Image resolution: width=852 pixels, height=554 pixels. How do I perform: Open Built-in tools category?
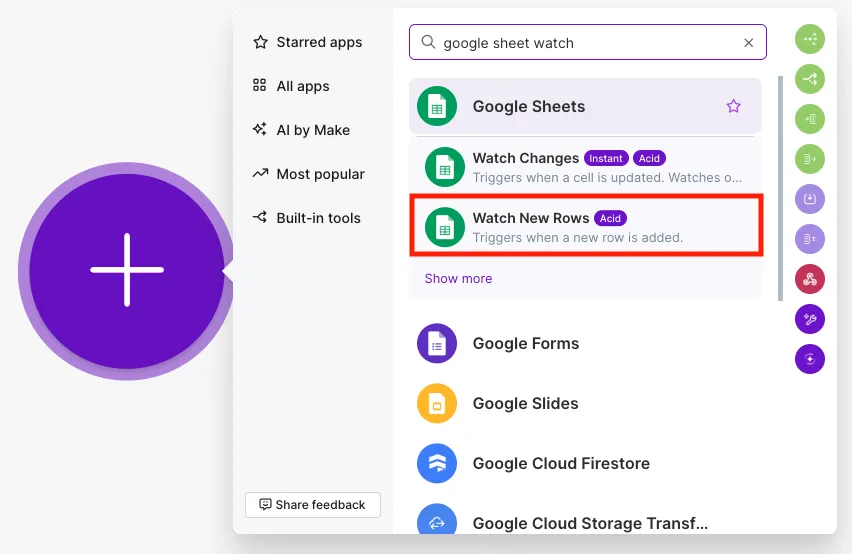tap(306, 218)
